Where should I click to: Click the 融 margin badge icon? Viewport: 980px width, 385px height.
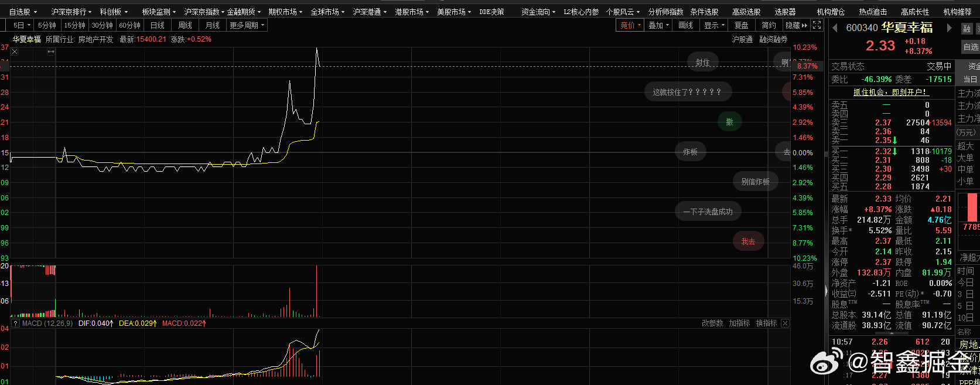(x=967, y=28)
